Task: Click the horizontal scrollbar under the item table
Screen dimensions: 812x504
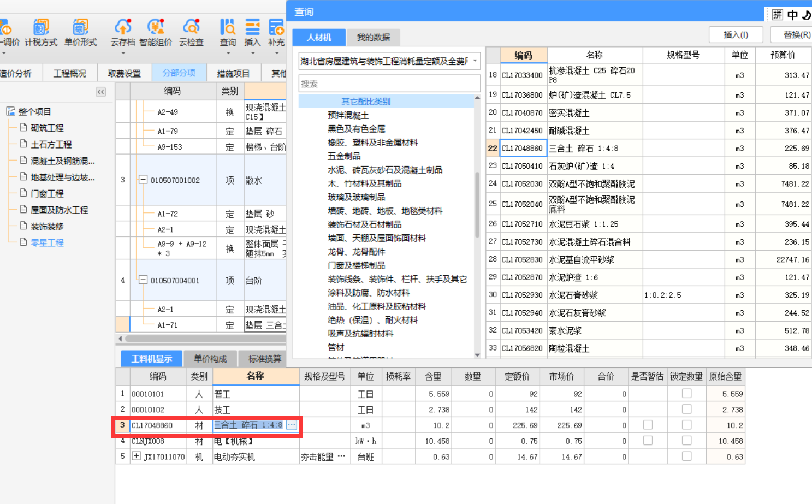Action: click(205, 339)
